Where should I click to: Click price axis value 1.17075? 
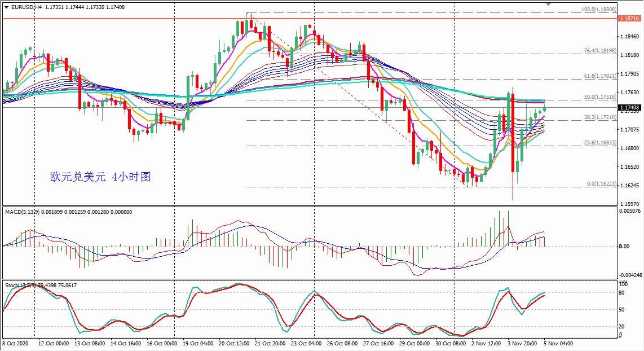[x=629, y=129]
